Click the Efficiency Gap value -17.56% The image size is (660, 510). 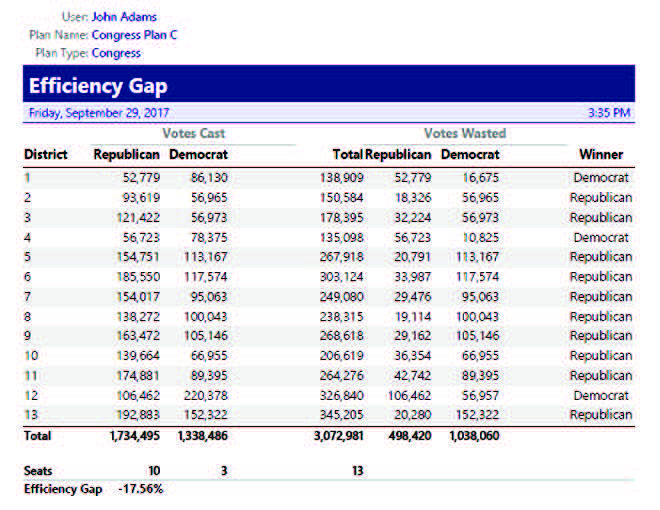[139, 489]
